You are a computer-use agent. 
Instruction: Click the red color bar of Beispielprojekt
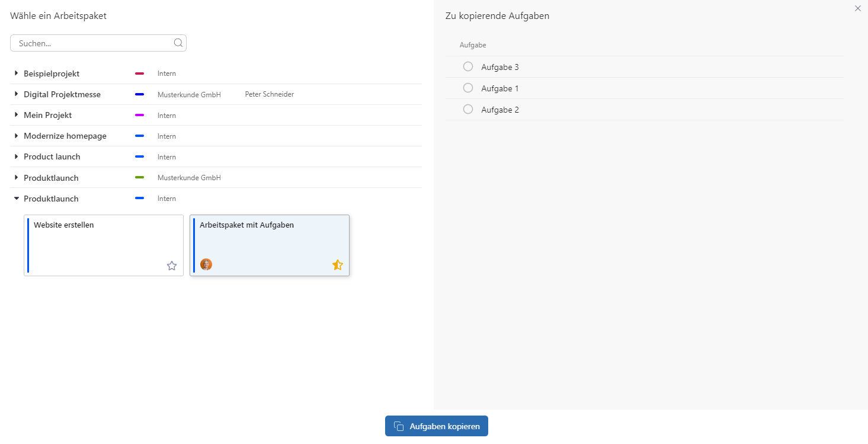[140, 74]
